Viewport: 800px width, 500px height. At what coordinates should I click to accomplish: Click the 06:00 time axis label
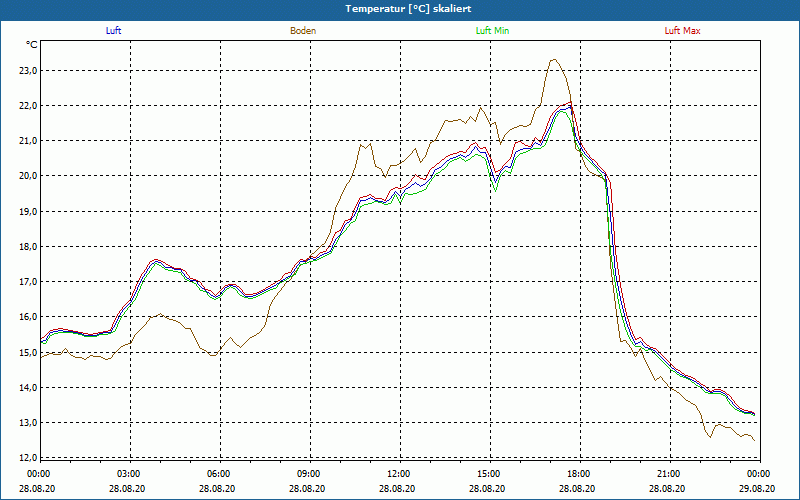point(217,474)
